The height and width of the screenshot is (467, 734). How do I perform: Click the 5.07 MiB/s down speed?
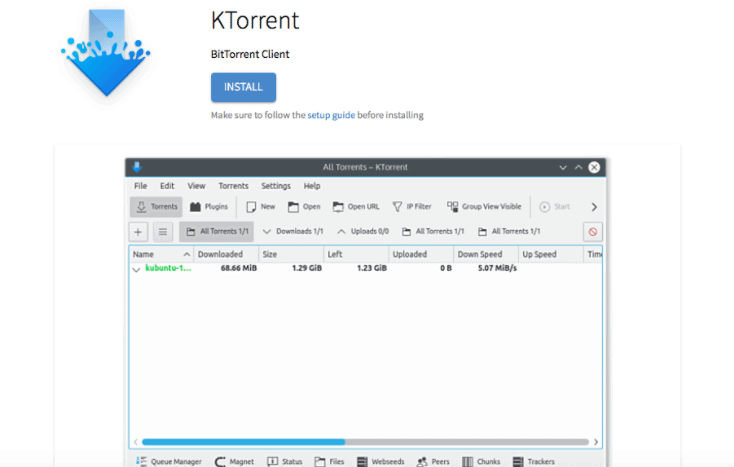click(x=497, y=268)
